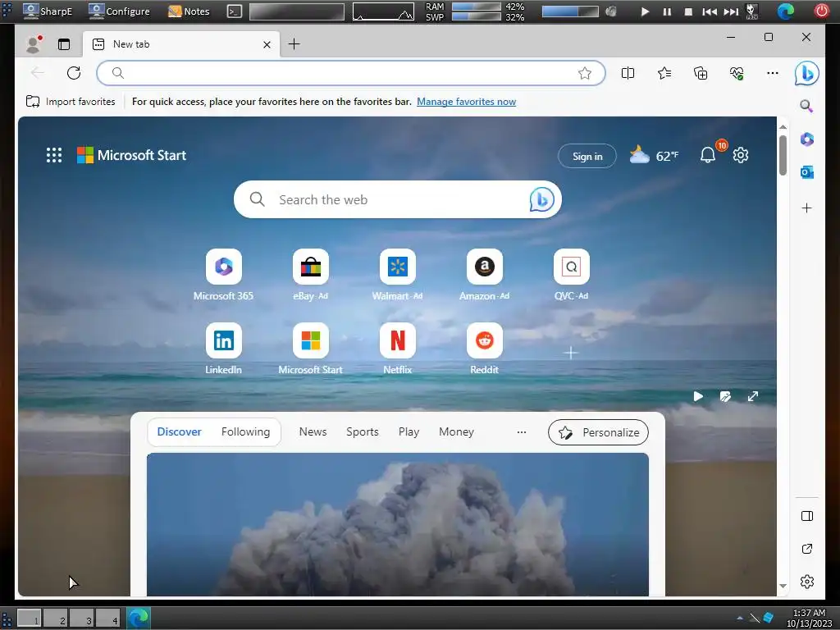The width and height of the screenshot is (840, 630).
Task: Open the sidebar Search icon
Action: [x=806, y=106]
